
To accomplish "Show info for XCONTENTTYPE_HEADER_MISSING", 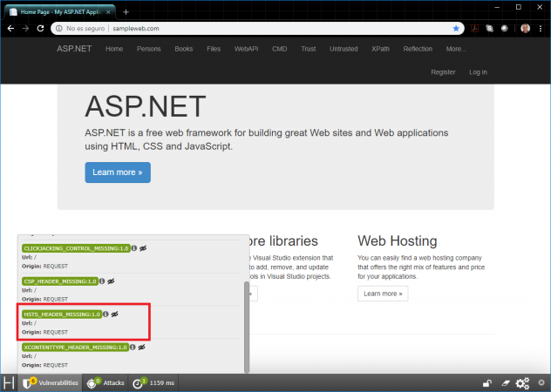I will click(x=133, y=347).
